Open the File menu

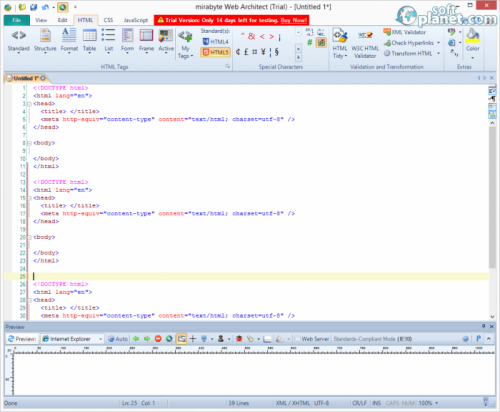(17, 20)
